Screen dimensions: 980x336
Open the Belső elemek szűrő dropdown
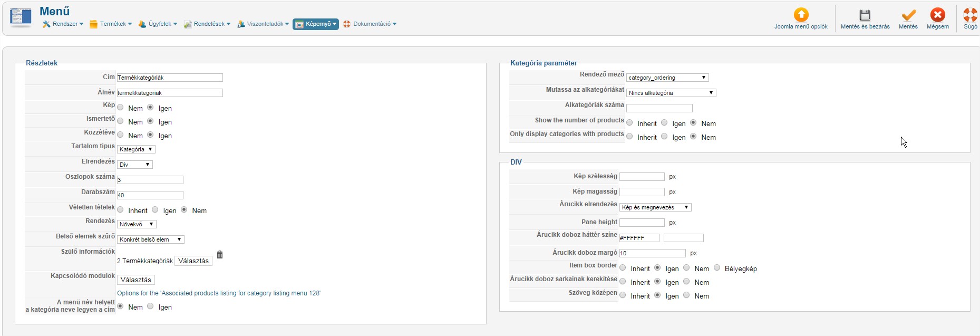[x=150, y=239]
